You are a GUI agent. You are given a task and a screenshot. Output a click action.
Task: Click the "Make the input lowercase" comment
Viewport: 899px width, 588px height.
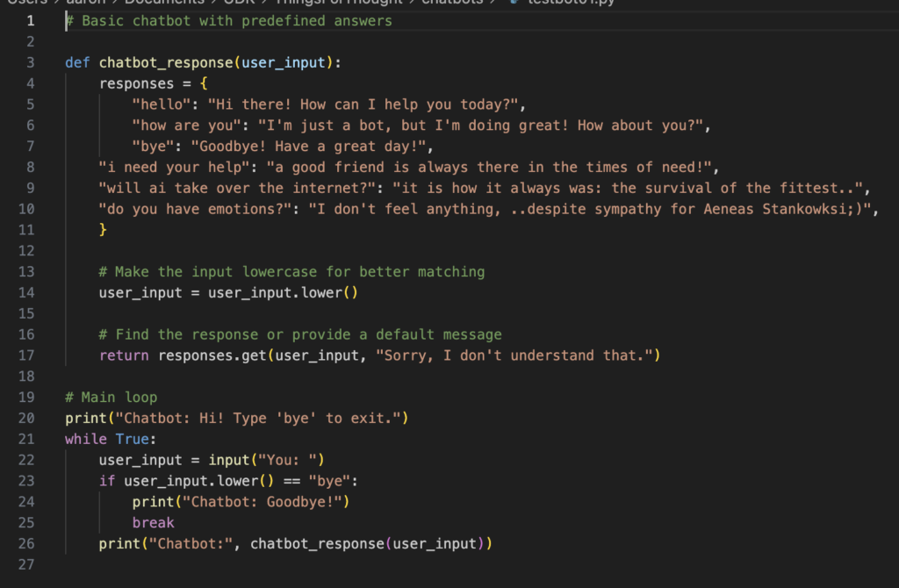click(291, 271)
